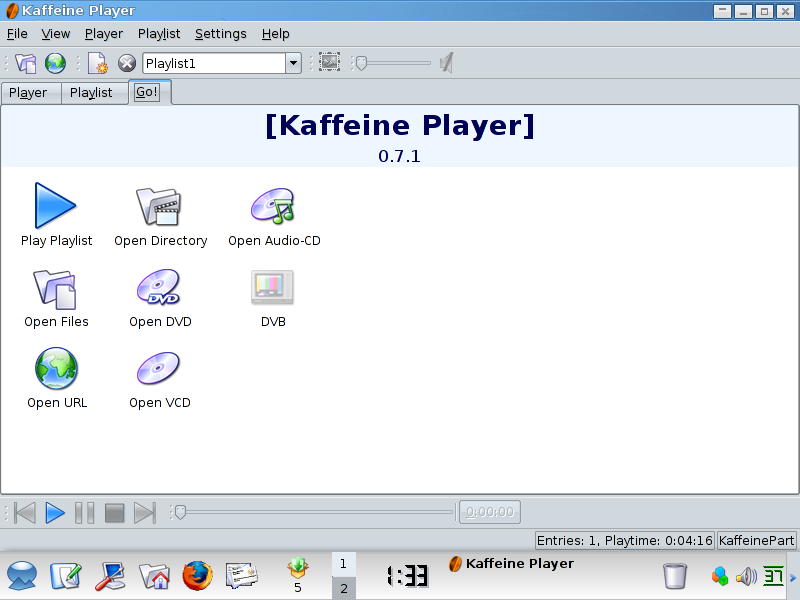The height and width of the screenshot is (600, 800).
Task: Switch to virtual desktop 2 in pager
Action: (x=343, y=588)
